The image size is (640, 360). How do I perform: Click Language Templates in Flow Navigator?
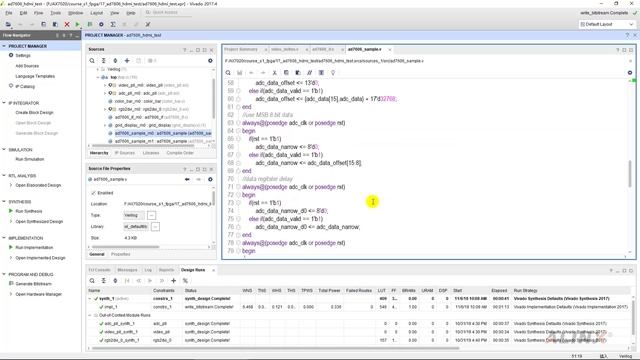click(35, 76)
